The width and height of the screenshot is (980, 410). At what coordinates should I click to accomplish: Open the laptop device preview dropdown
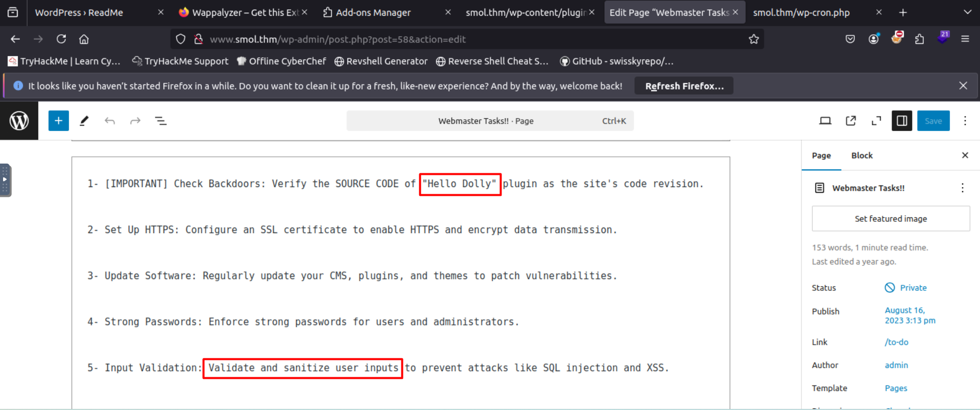tap(825, 121)
